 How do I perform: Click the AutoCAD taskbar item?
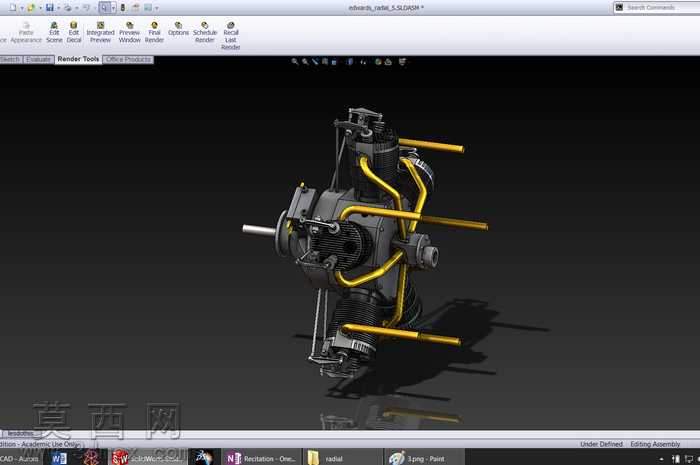20,458
